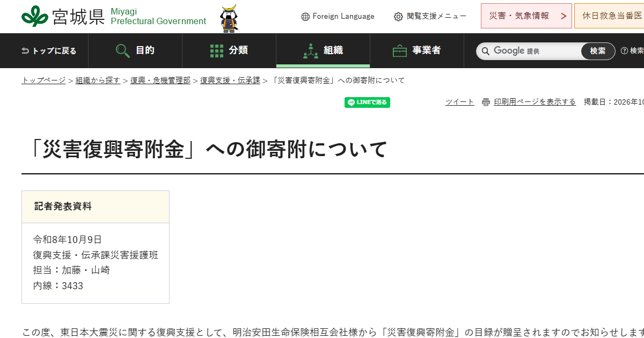Viewport: 644px width, 338px height.
Task: Click the briefcase icon on 事業者 tab
Action: 400,51
